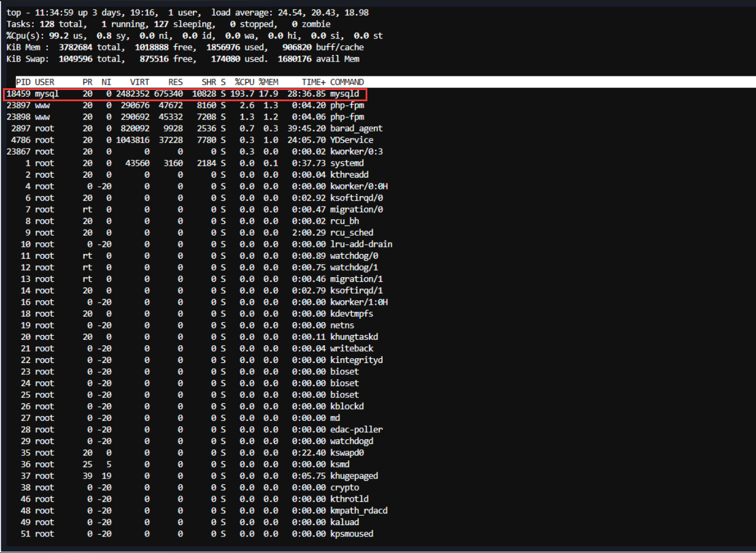Click the netns process name

point(342,325)
